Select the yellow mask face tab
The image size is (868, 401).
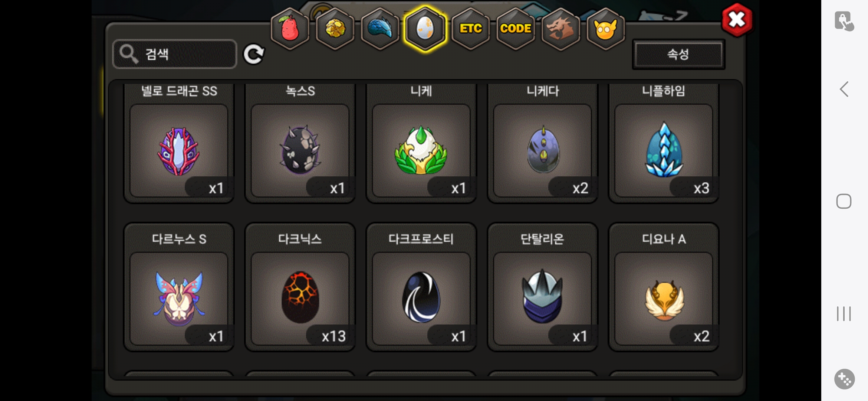tap(606, 29)
